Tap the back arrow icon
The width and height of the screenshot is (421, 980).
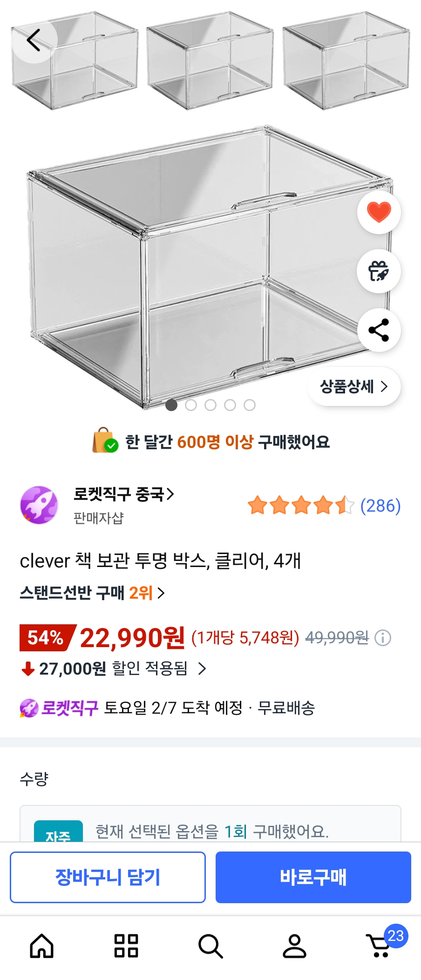(x=34, y=40)
